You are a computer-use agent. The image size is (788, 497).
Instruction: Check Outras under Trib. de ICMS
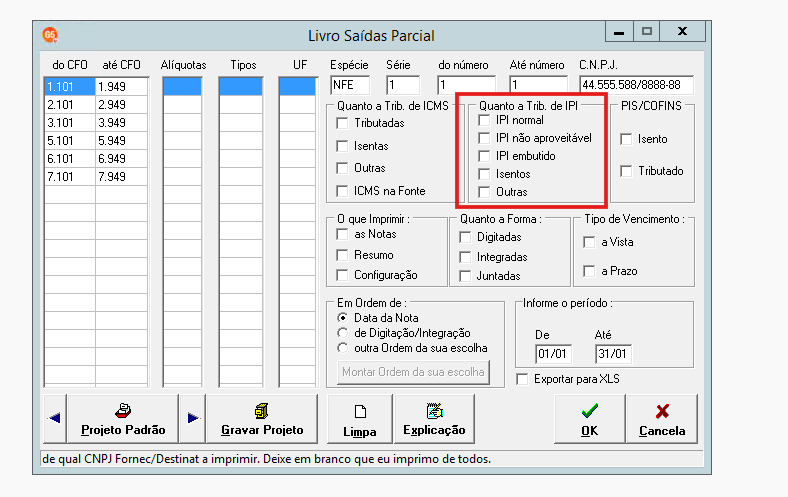coord(342,168)
